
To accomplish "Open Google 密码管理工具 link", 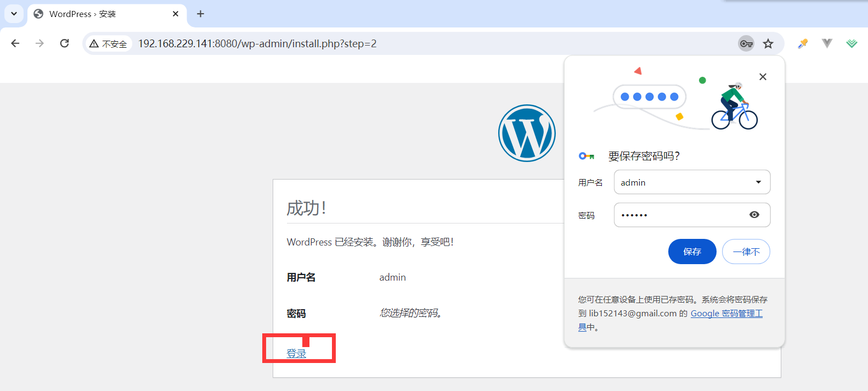I will (726, 314).
